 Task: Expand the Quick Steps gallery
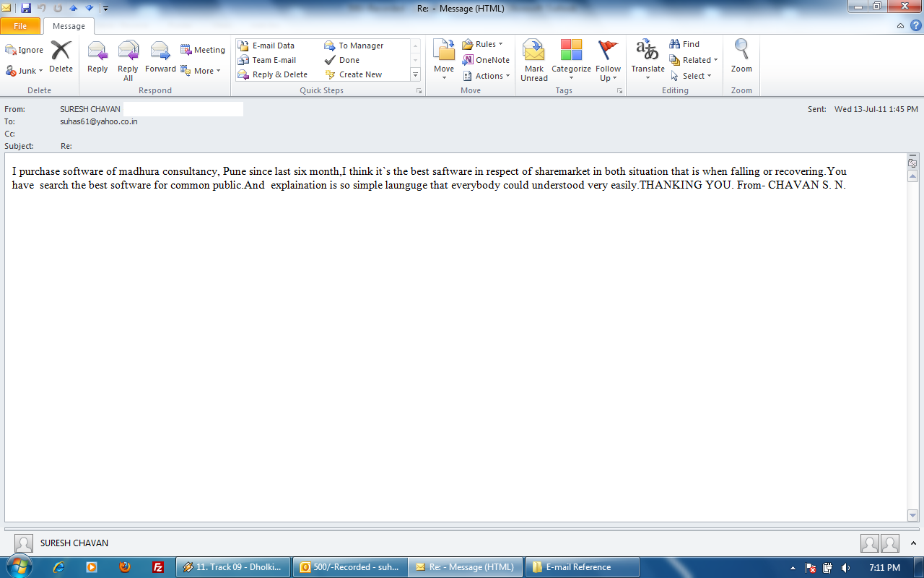coord(415,74)
